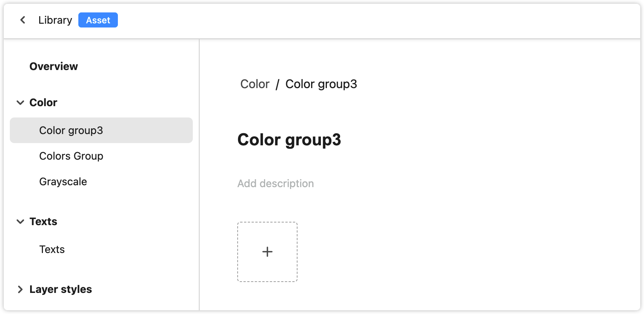Select the Color section heading

(x=43, y=102)
